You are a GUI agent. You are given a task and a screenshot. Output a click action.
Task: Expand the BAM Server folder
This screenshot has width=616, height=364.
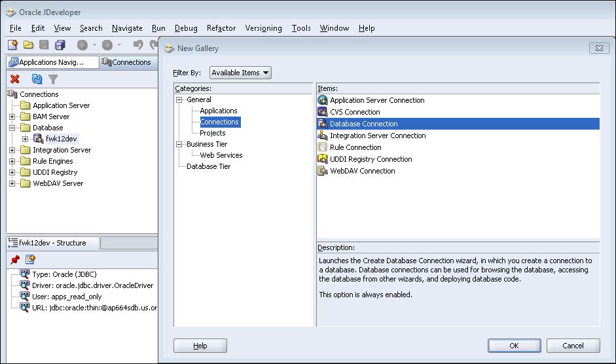coord(12,117)
